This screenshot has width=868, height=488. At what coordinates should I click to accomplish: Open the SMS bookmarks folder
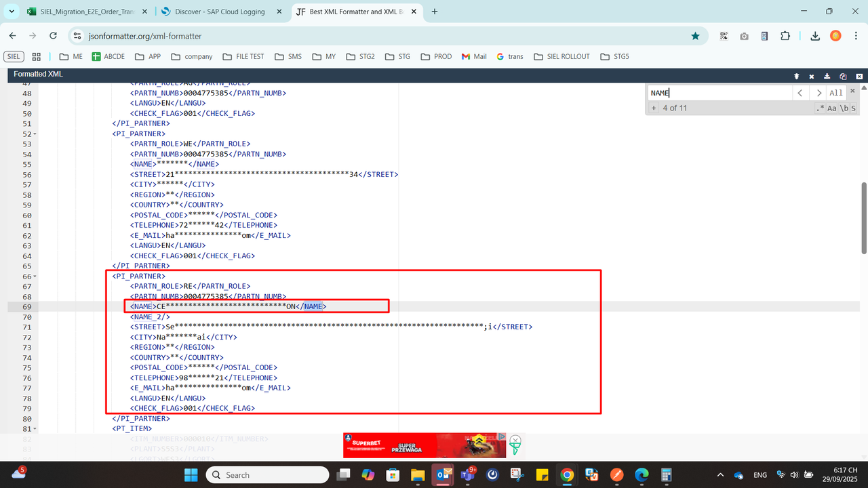pos(288,56)
